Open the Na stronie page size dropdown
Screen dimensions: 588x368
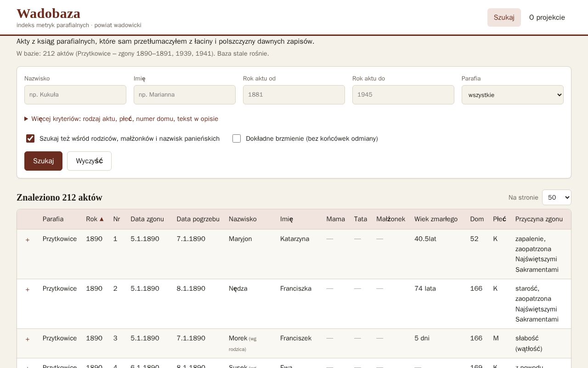coord(557,197)
